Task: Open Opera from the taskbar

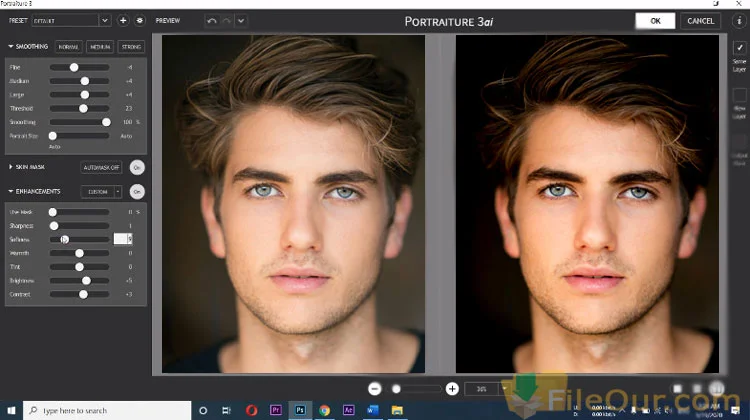Action: [x=252, y=410]
